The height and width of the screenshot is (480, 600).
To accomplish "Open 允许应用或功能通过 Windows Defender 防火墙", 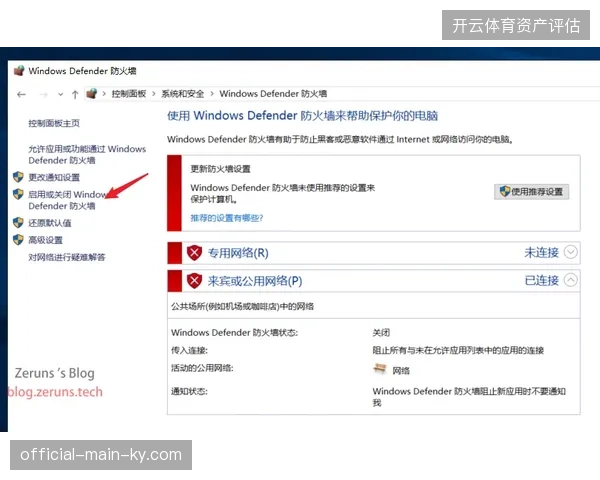I will tap(87, 155).
